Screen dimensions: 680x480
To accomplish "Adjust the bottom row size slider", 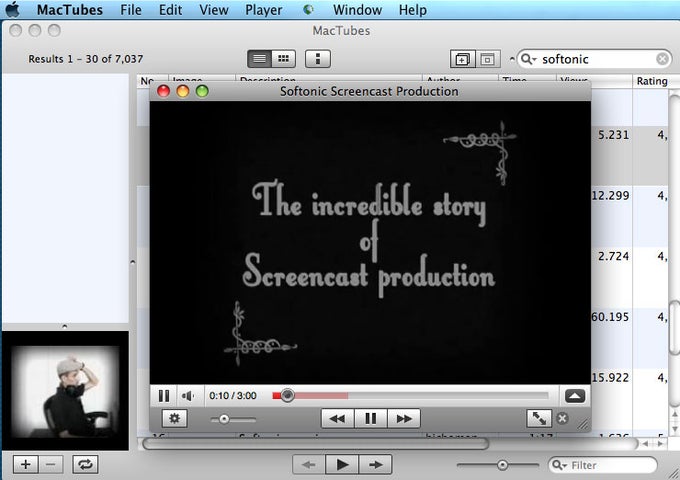I will (x=498, y=465).
